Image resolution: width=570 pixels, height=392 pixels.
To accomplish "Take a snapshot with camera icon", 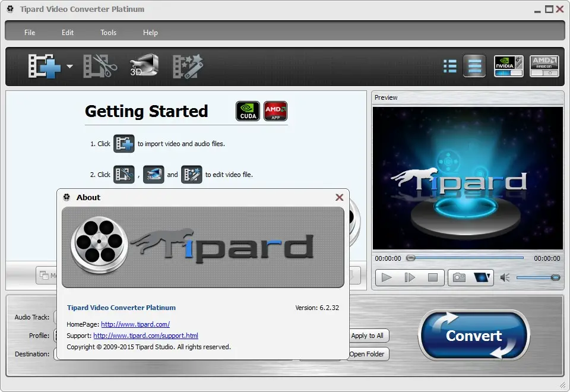I will pyautogui.click(x=459, y=278).
